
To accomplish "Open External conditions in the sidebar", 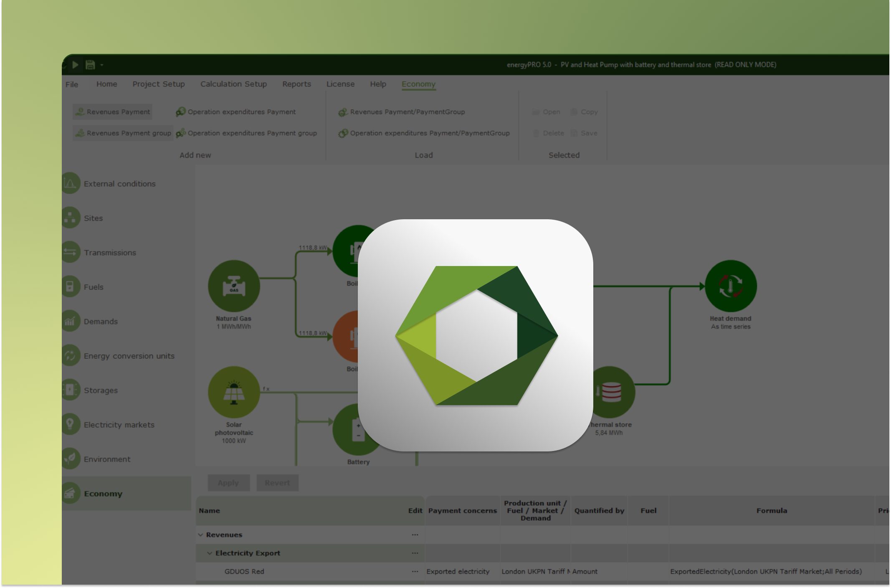I will [109, 184].
